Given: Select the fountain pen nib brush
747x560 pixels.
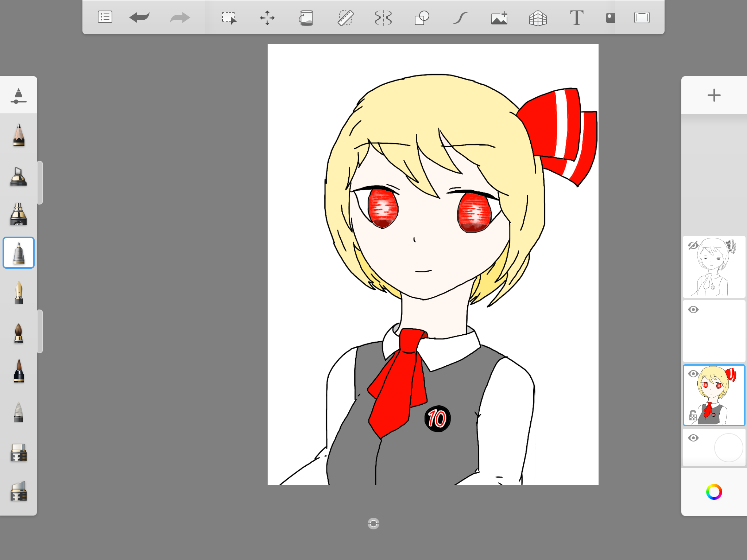Looking at the screenshot, I should (x=19, y=292).
